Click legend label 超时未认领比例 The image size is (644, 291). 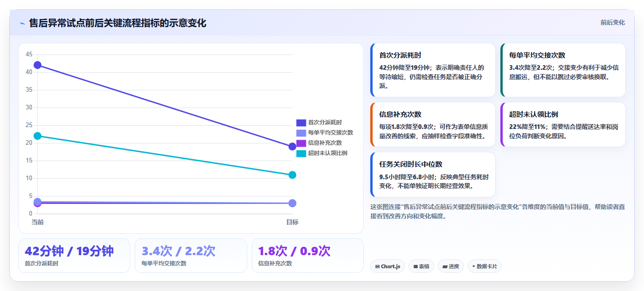[328, 153]
